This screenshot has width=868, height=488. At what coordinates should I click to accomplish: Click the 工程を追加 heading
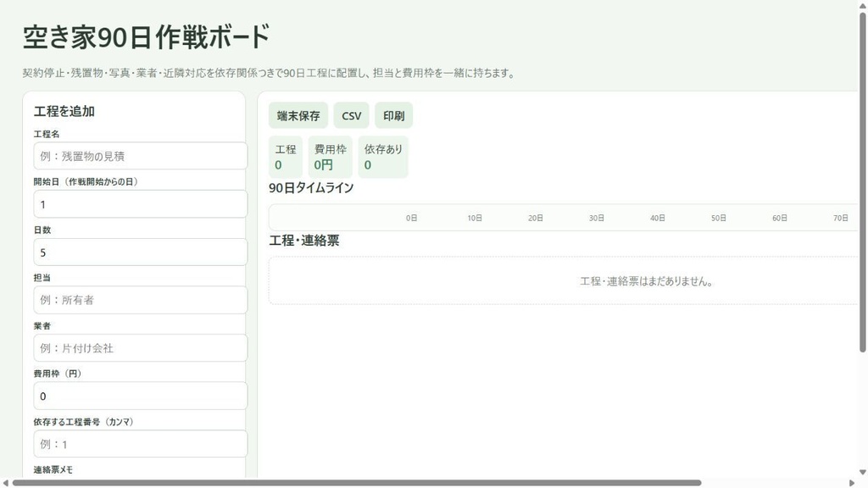64,111
